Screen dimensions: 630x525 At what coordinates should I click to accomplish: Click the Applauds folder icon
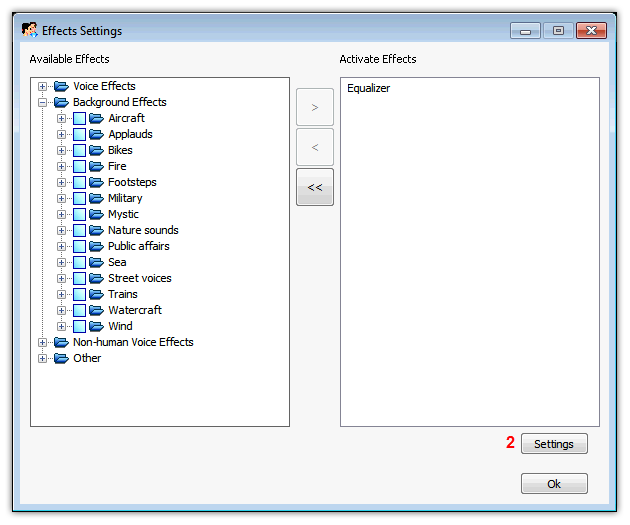[96, 134]
